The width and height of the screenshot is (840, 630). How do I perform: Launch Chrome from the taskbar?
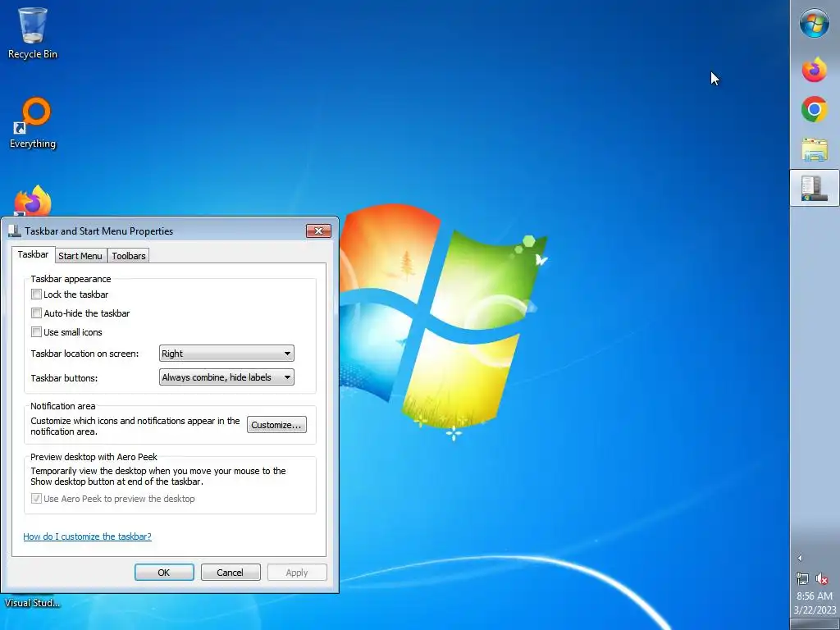(x=815, y=109)
